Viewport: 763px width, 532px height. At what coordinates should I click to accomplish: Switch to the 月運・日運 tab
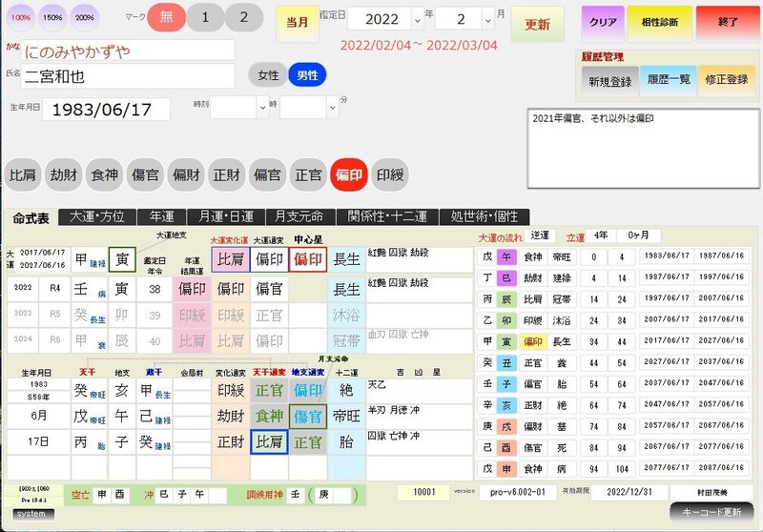[226, 216]
